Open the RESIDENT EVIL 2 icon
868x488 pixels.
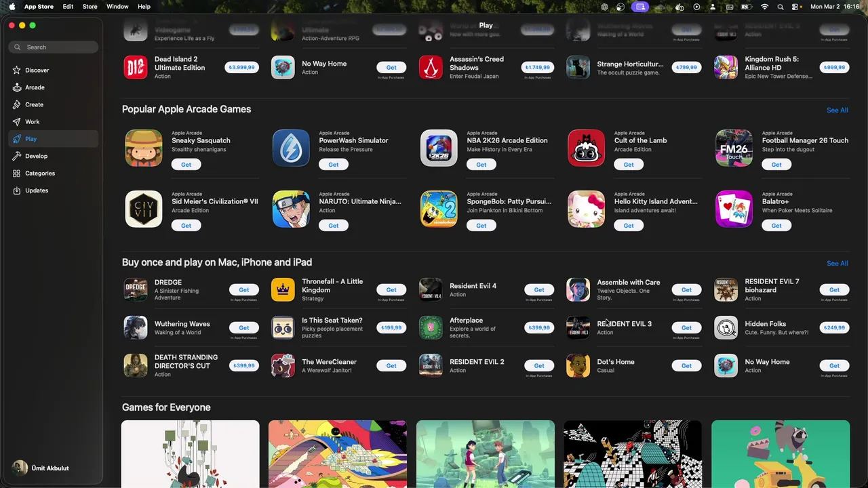431,365
